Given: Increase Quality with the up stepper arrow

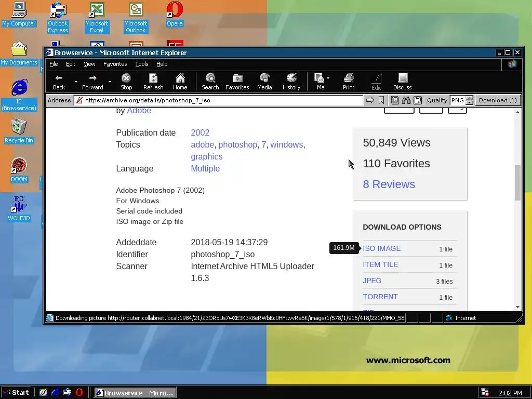Looking at the screenshot, I should [470, 98].
